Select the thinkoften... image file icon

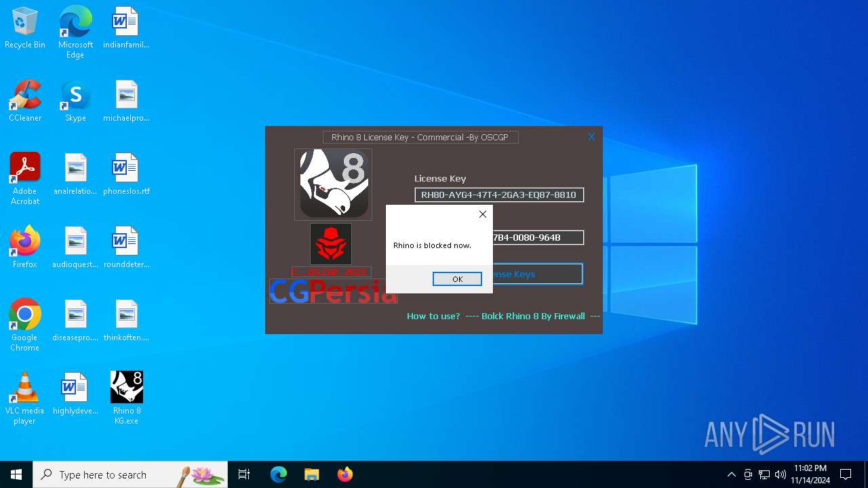[x=126, y=321]
